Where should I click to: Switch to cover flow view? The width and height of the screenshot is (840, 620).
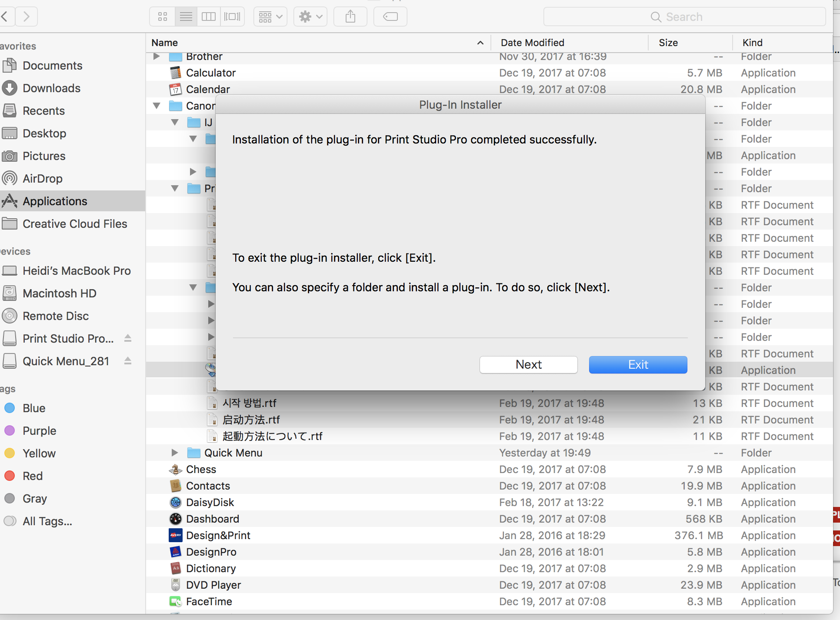tap(232, 17)
